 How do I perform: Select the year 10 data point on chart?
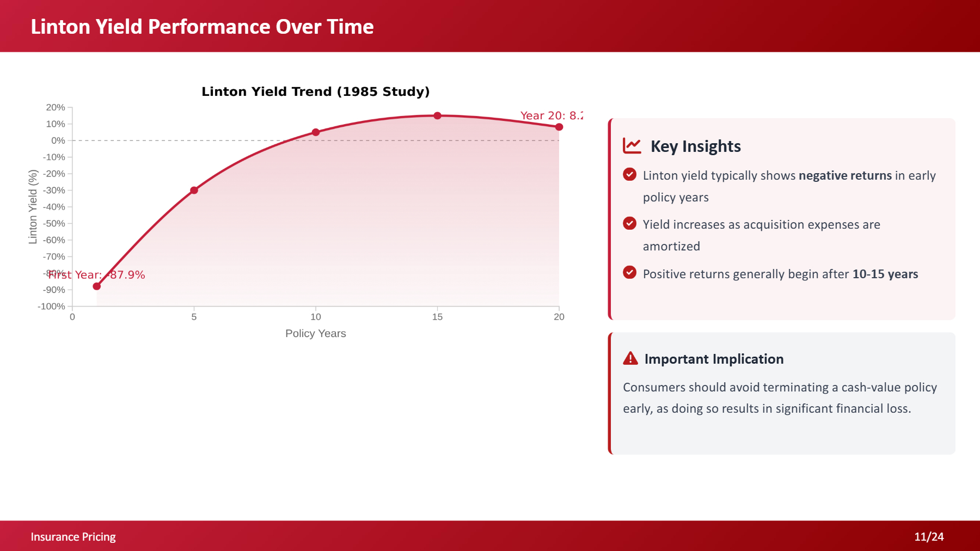tap(316, 132)
